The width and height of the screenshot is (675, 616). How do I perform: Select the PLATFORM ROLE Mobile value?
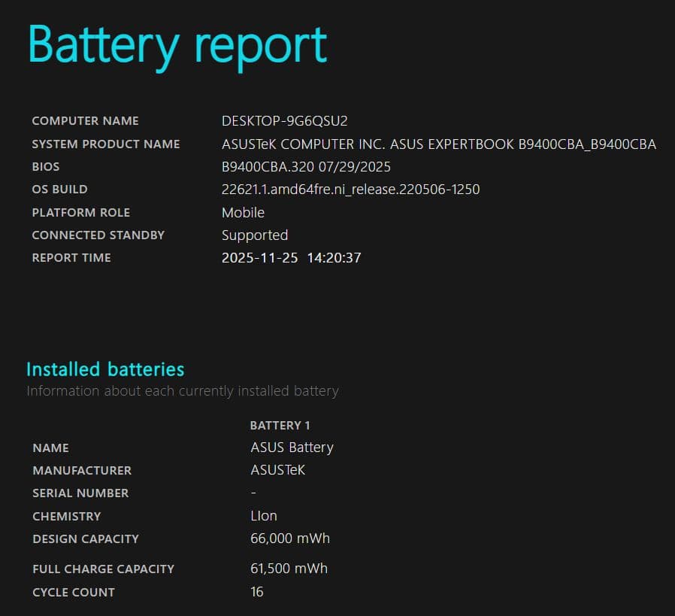(243, 212)
